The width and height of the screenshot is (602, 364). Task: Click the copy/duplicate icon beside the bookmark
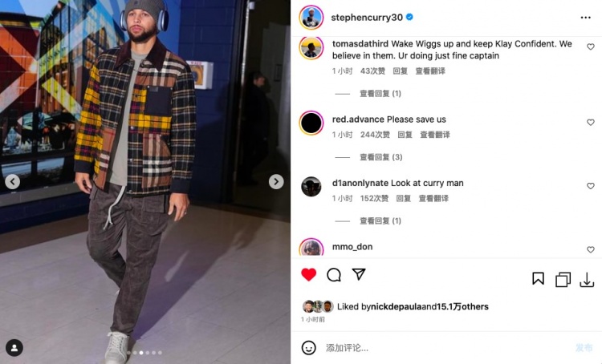[563, 280]
